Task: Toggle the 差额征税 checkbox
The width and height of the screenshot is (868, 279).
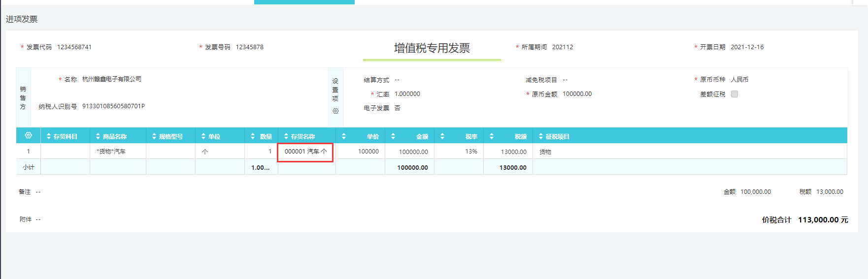Action: pyautogui.click(x=734, y=94)
